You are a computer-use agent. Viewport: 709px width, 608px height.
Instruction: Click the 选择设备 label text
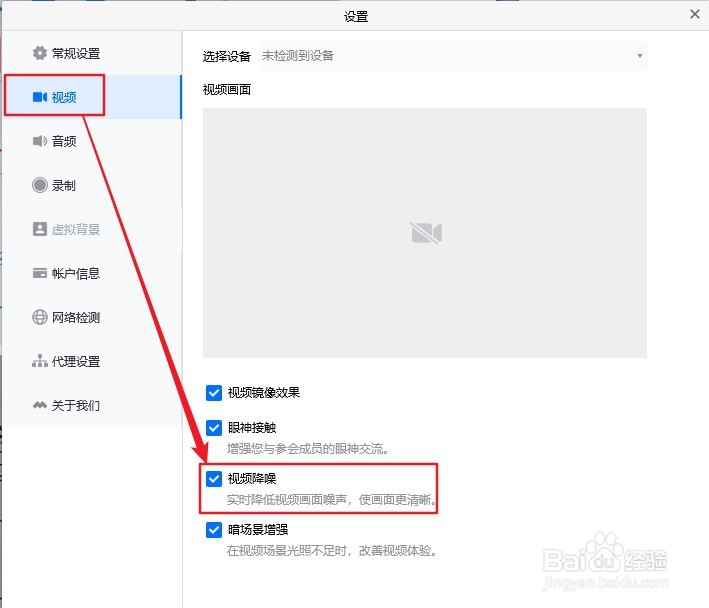(x=227, y=56)
